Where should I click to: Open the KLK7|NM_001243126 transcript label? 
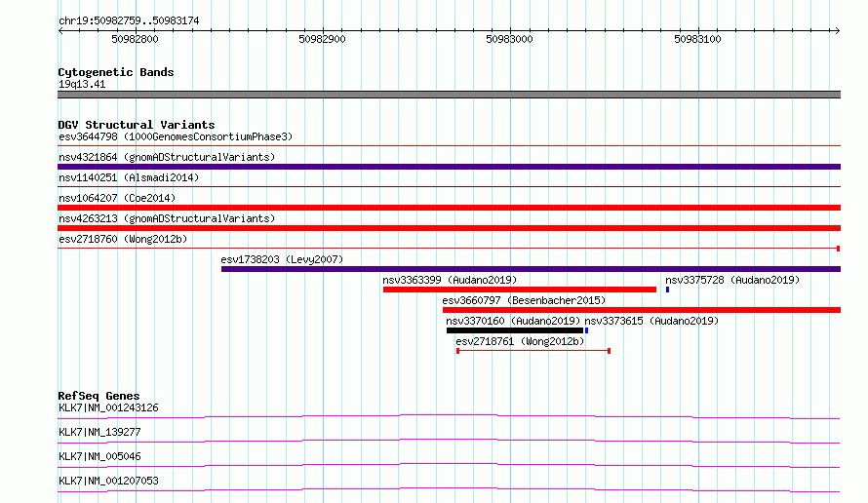108,407
